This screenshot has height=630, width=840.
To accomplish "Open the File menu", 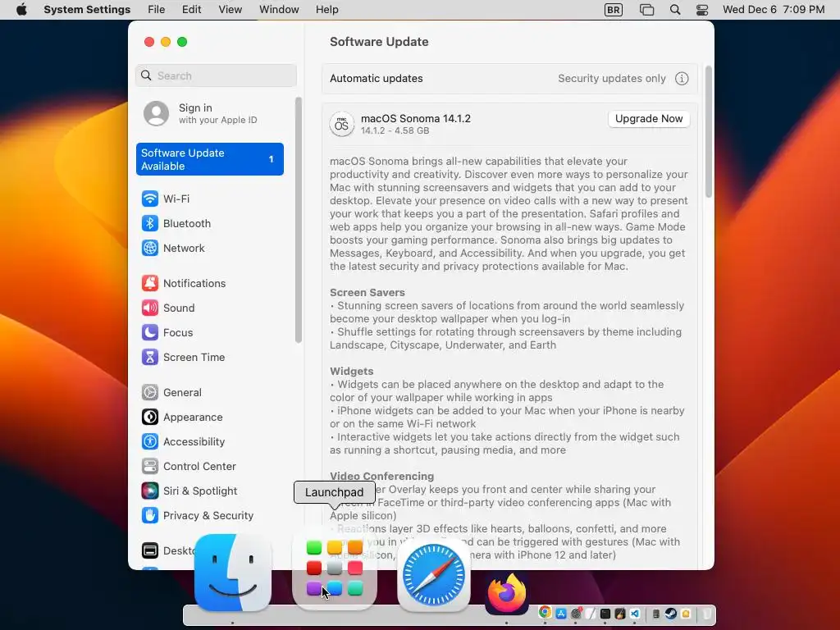I will click(x=157, y=10).
